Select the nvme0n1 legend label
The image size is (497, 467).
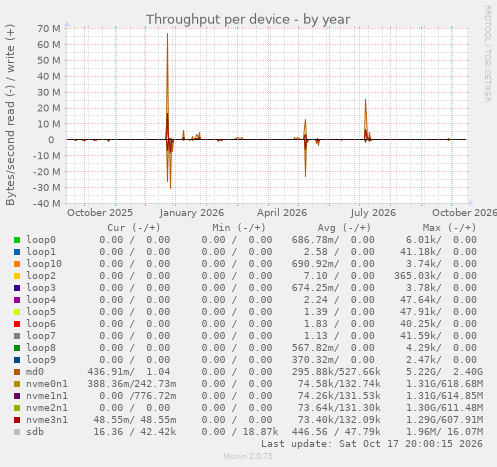pyautogui.click(x=47, y=384)
